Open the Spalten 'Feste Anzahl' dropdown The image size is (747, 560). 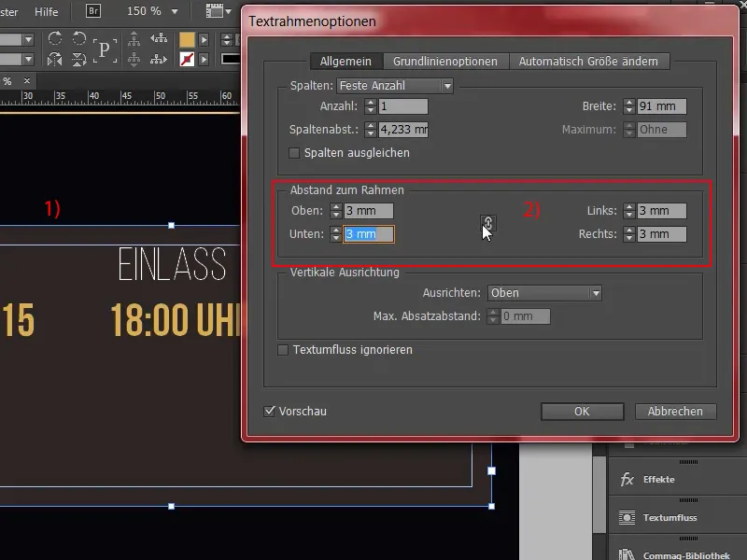[x=394, y=86]
